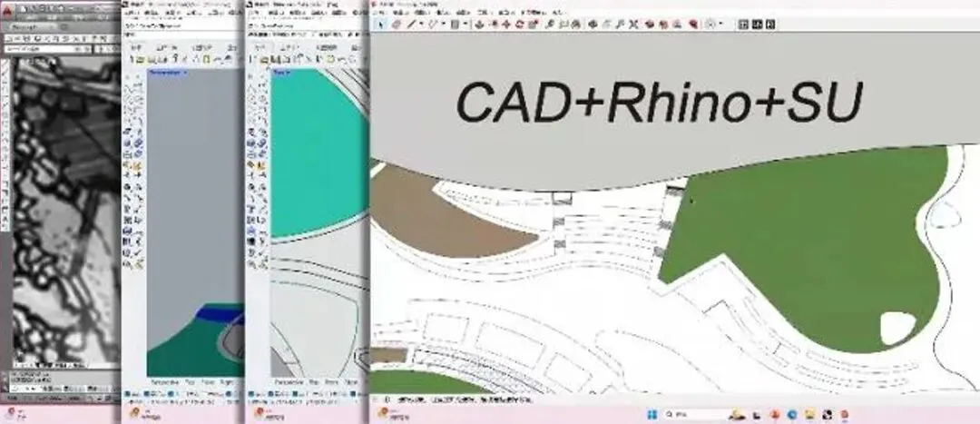Open the Line tool dropdown arrow in SketchUp
The width and height of the screenshot is (980, 424).
(x=421, y=24)
